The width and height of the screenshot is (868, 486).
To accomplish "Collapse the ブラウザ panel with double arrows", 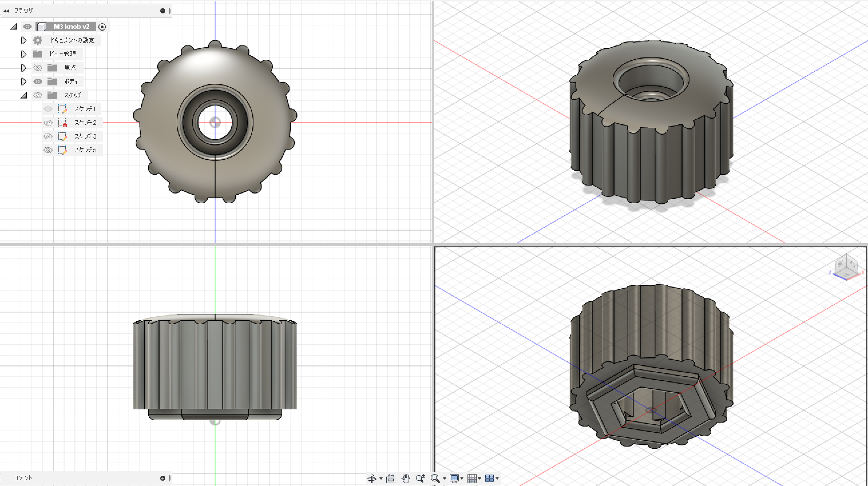I will tap(6, 11).
